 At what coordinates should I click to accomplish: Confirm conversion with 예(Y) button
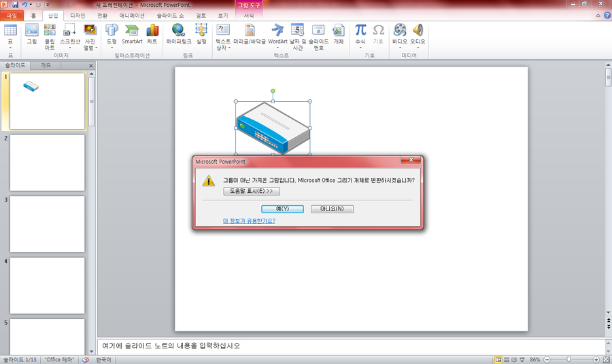[x=283, y=209]
